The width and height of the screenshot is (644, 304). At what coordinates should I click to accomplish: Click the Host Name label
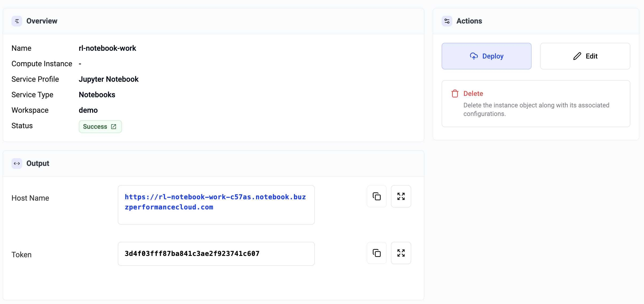click(x=30, y=198)
